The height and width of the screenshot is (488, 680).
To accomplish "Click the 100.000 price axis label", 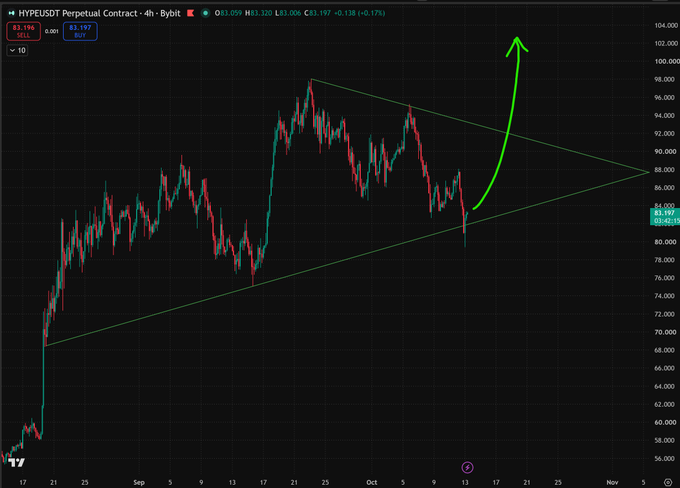I will 666,61.
